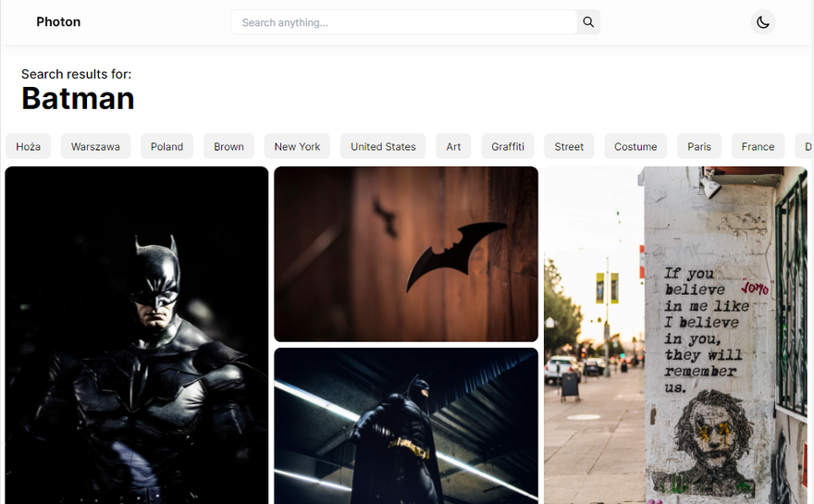The image size is (814, 504).
Task: Toggle dark mode with moon icon
Action: point(762,22)
